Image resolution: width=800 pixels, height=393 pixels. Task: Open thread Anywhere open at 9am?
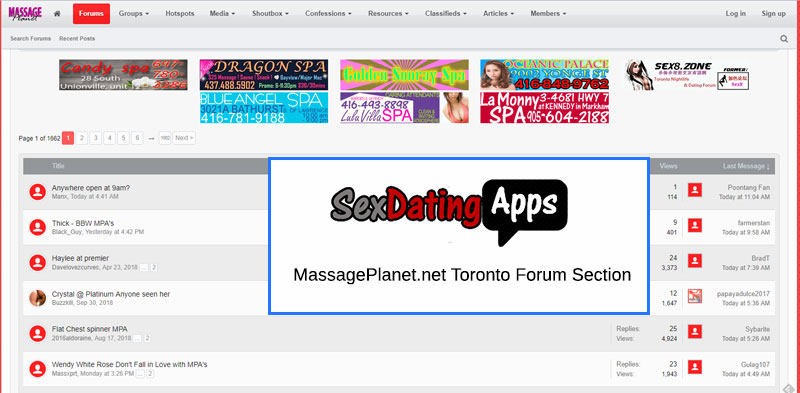click(91, 188)
